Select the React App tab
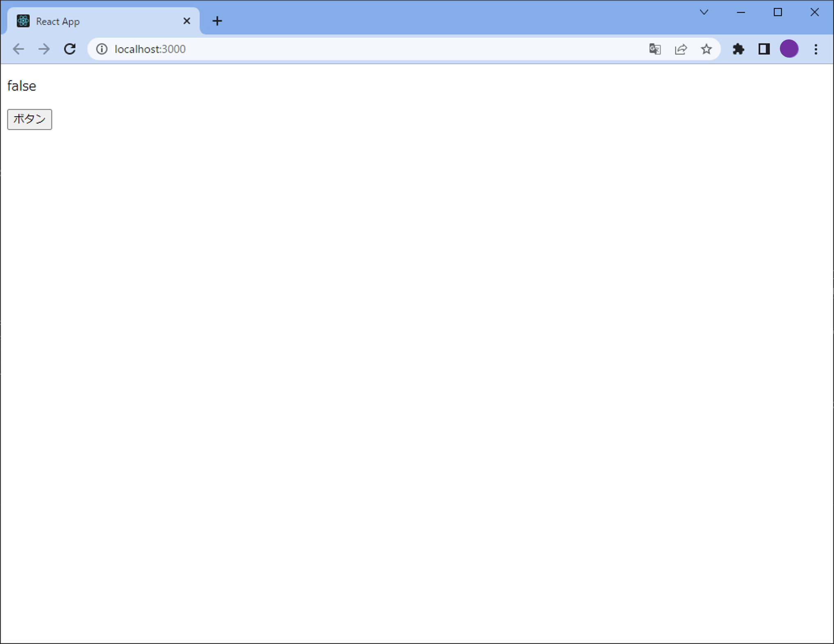The height and width of the screenshot is (644, 834). [103, 21]
